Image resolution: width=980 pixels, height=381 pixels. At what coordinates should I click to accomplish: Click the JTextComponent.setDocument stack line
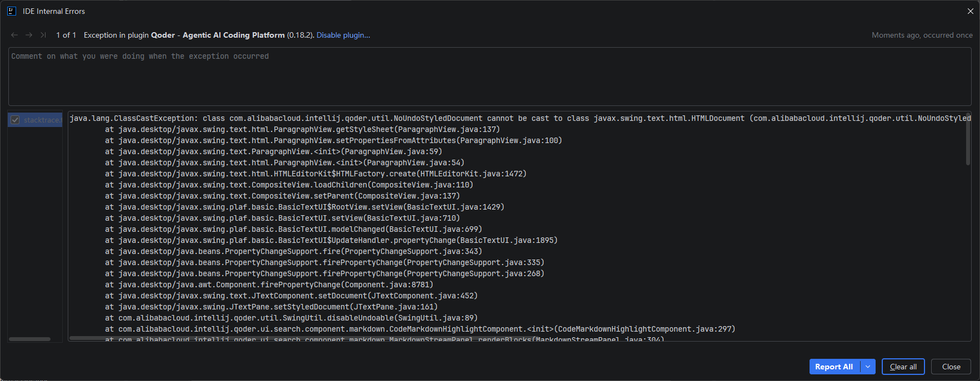tap(291, 296)
